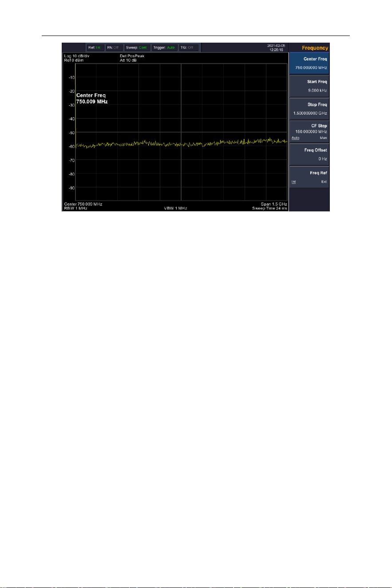Viewport: 392px width, 588px height.
Task: Click the Ref: Int status indicator
Action: click(95, 48)
